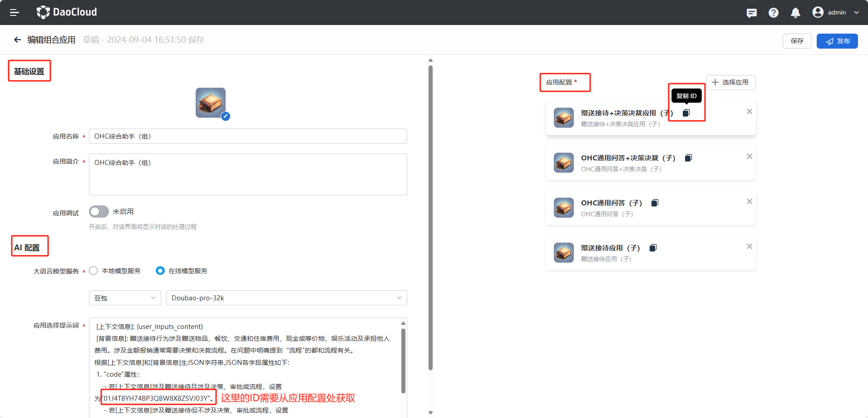Click the edit pencil on app avatar

tap(226, 116)
